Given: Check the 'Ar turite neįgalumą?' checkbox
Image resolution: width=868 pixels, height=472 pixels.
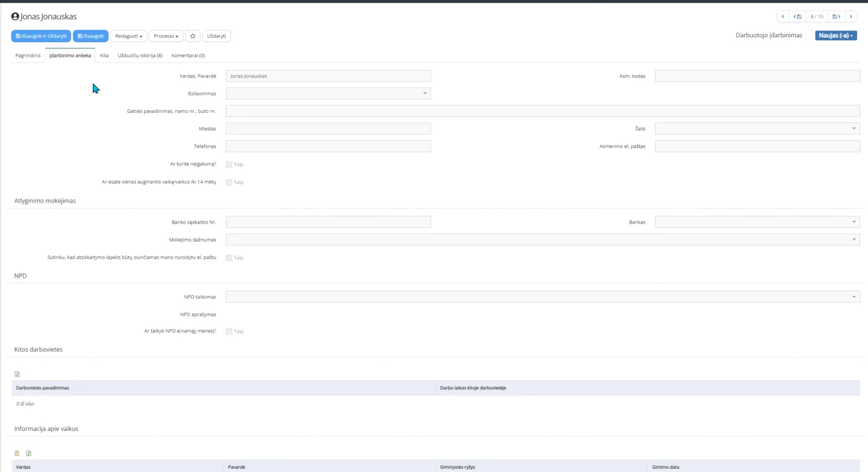Looking at the screenshot, I should [x=229, y=164].
